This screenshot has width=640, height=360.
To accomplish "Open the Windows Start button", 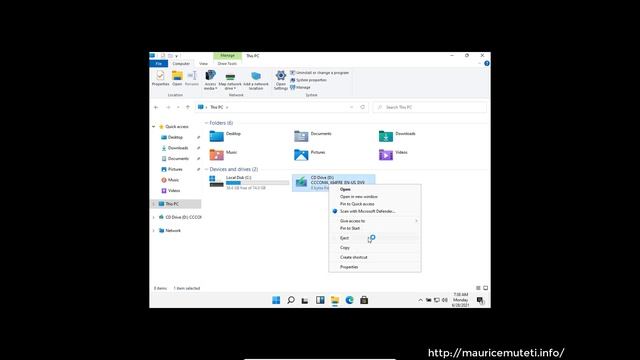I will pyautogui.click(x=276, y=300).
